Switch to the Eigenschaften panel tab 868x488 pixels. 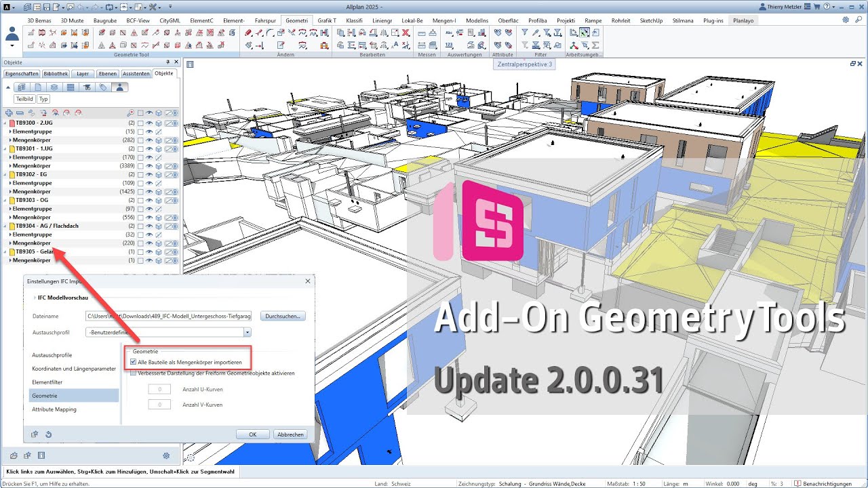coord(21,73)
